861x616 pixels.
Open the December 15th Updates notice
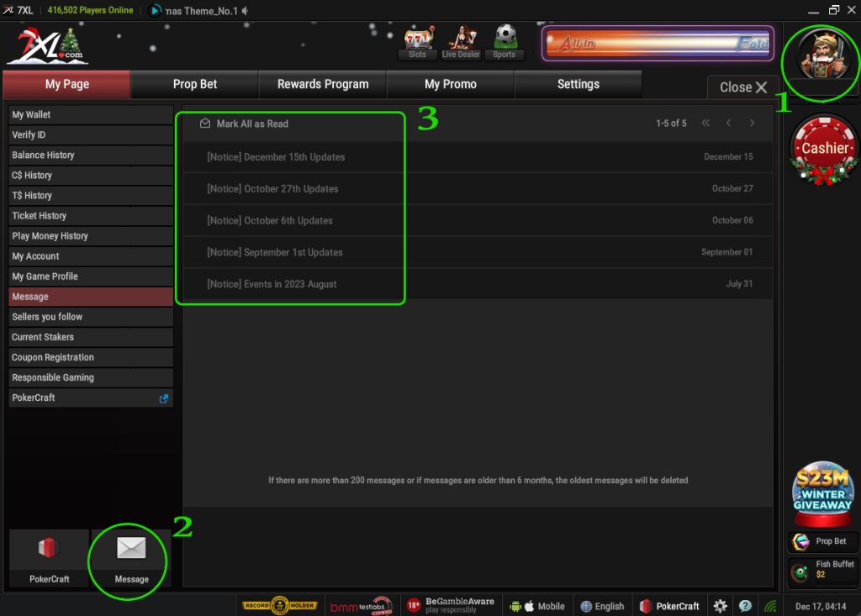(276, 157)
